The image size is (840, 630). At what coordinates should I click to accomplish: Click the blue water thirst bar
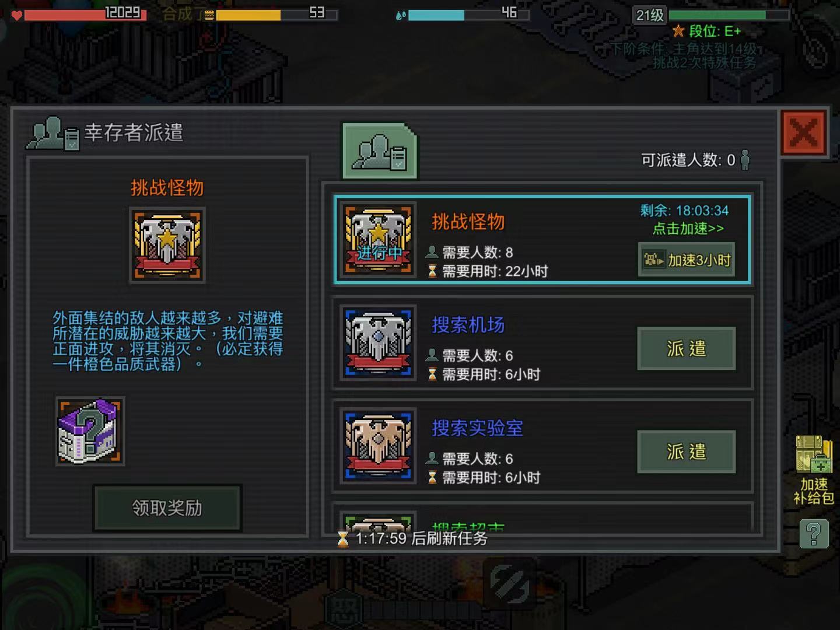463,14
